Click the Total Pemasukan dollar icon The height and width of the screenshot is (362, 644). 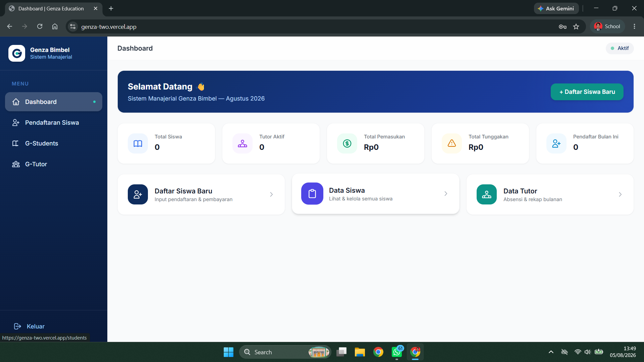pos(347,143)
